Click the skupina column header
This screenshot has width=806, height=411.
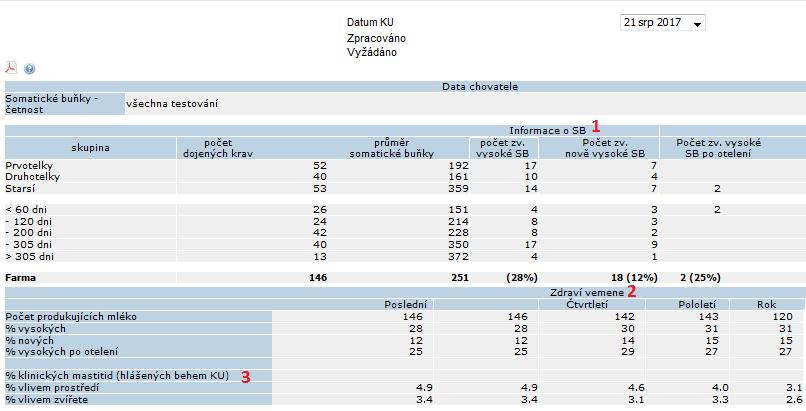pos(90,148)
